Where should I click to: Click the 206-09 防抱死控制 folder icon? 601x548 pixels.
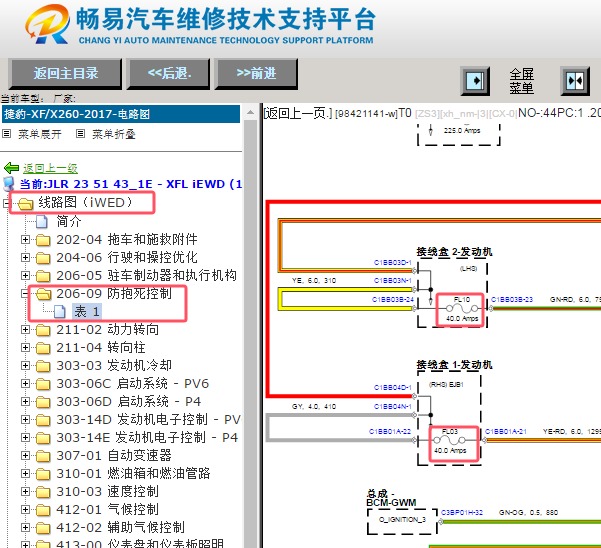point(43,294)
